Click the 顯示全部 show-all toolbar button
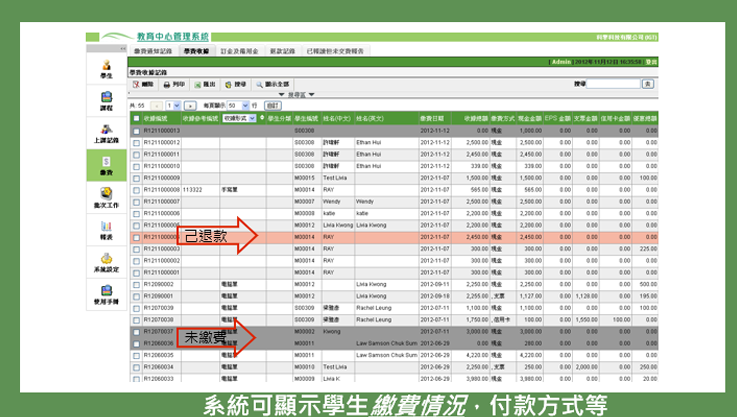Screen dimensions: 737x417 tap(273, 85)
